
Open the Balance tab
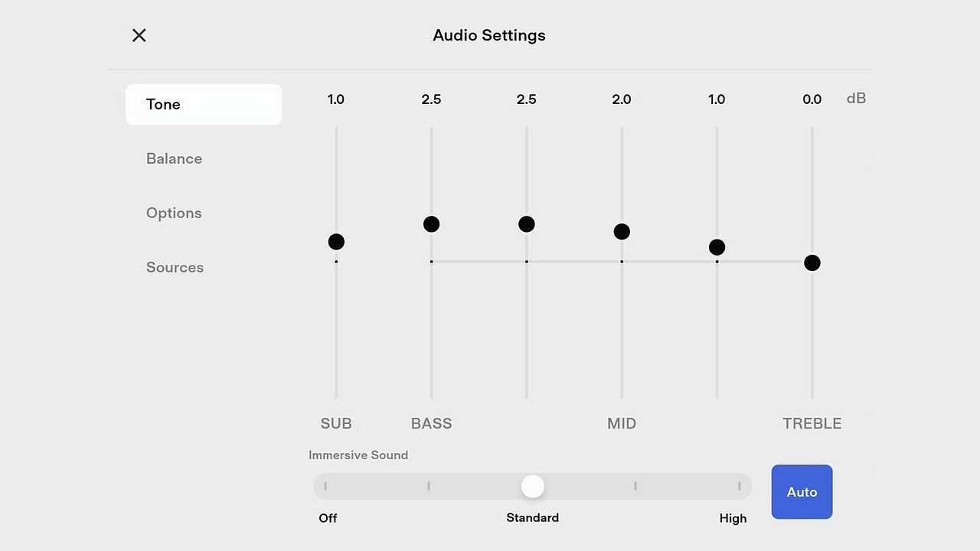tap(175, 158)
